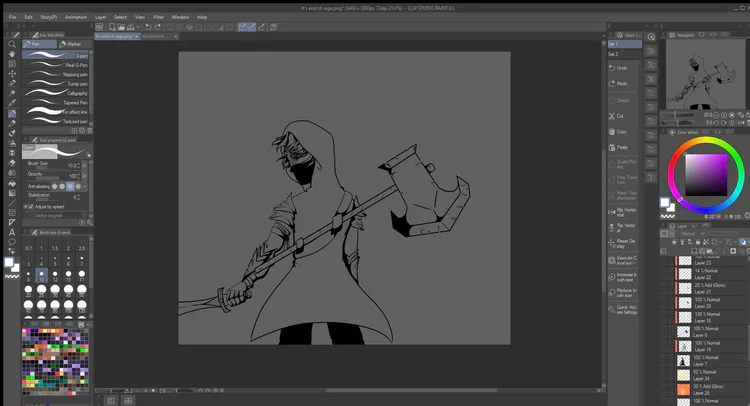750x406 pixels.
Task: Click the lock layer icon in Layer panel
Action: (697, 242)
